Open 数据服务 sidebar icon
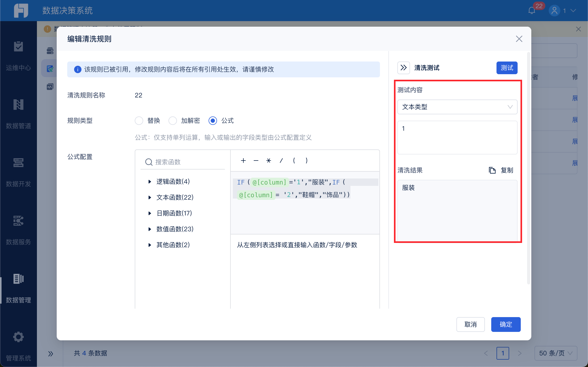 18,221
